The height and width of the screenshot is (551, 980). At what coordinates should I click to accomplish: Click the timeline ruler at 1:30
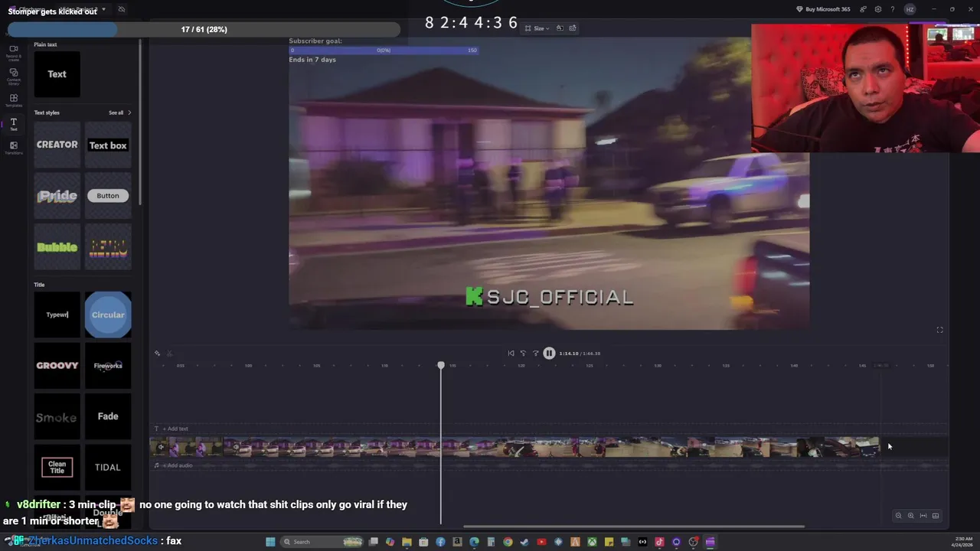click(x=658, y=365)
